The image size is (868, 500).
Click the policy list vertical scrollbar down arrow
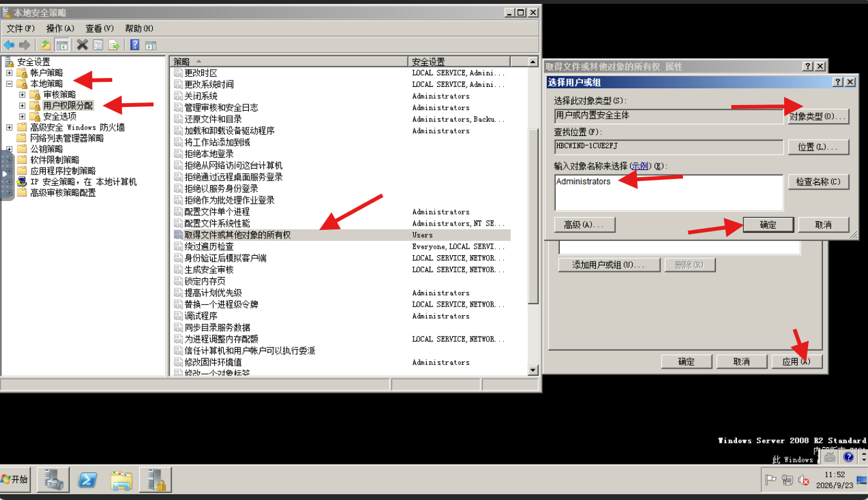[533, 370]
